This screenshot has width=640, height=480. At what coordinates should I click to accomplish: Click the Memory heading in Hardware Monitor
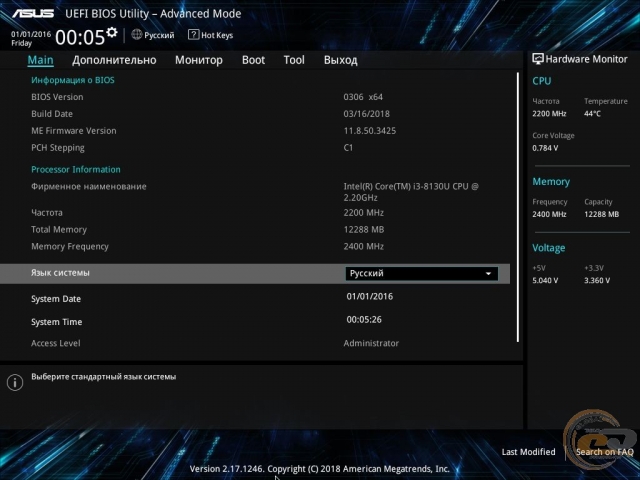(551, 182)
